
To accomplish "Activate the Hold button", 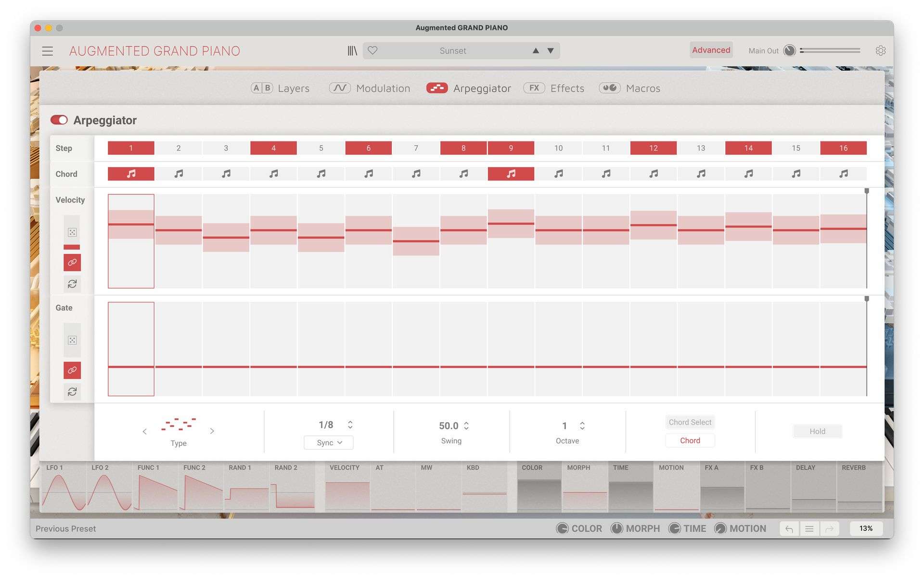I will [x=817, y=431].
